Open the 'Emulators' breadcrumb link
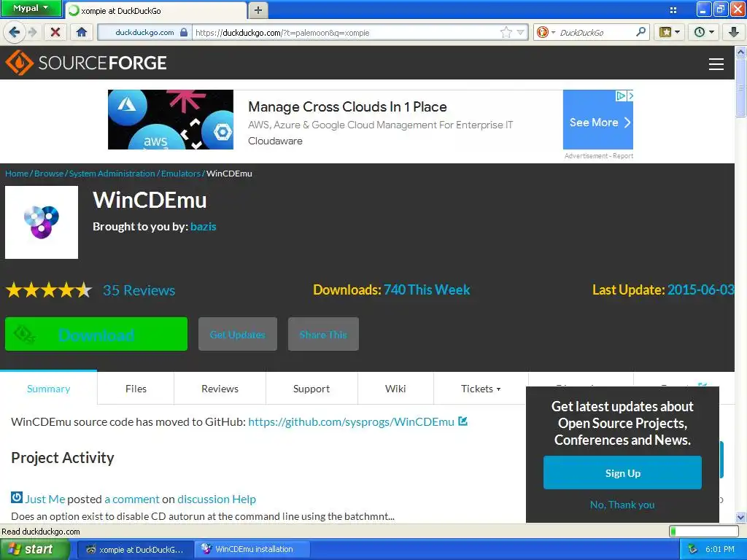 [181, 174]
